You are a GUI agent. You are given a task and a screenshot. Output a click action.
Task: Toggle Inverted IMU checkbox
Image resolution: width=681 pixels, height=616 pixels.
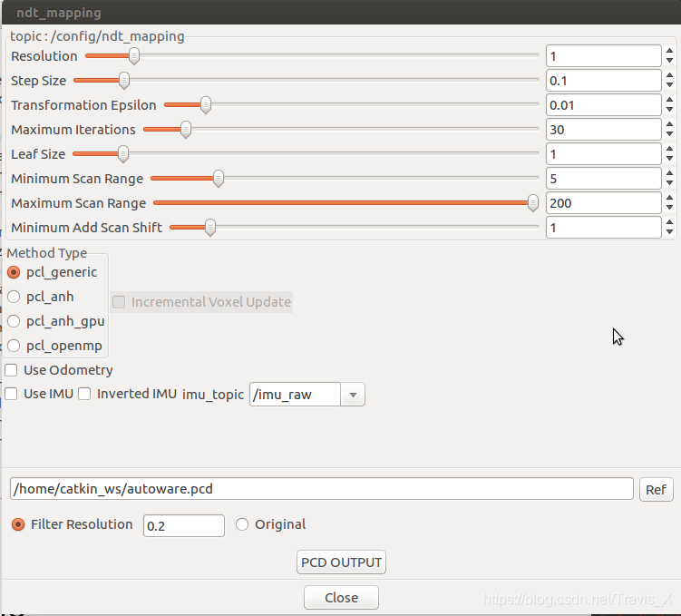(x=84, y=394)
